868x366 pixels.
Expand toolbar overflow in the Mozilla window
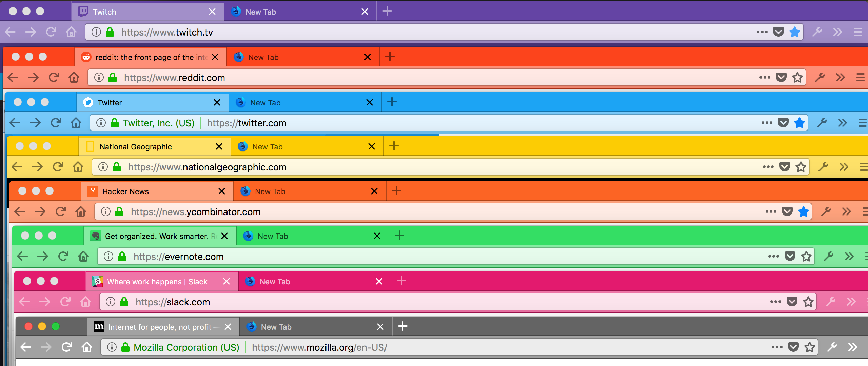point(852,347)
